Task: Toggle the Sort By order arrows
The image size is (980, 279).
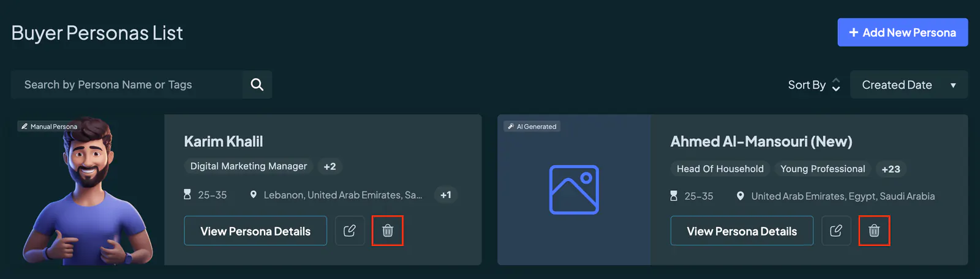Action: click(835, 85)
